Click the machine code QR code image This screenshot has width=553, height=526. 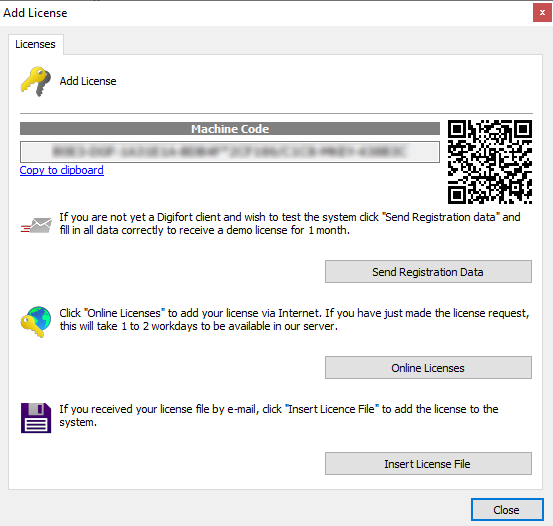[x=490, y=162]
